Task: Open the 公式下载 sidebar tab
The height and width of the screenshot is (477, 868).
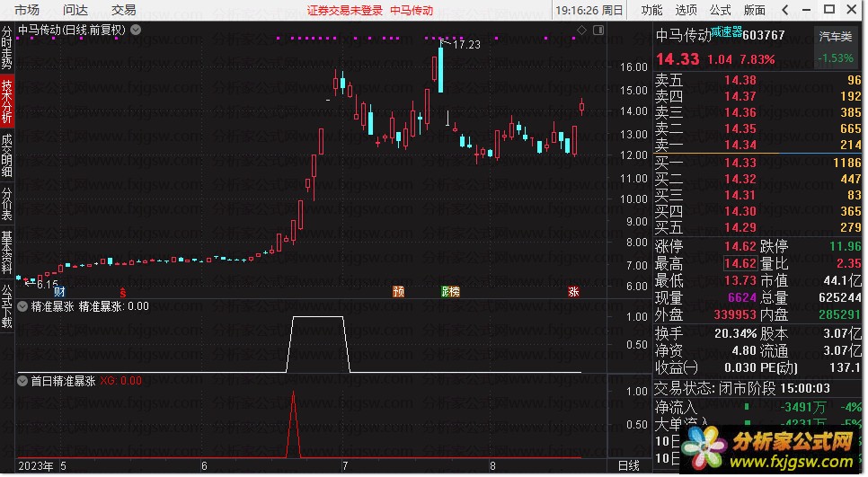Action: pos(6,306)
